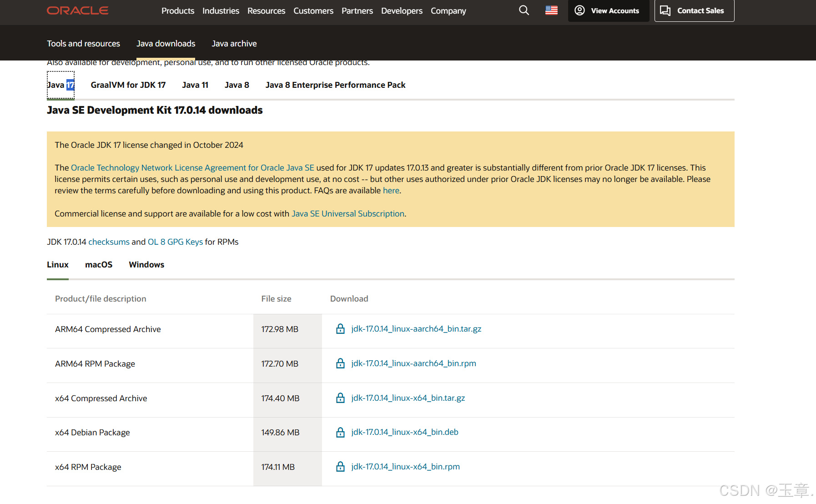
Task: Open the Resources menu
Action: (266, 10)
